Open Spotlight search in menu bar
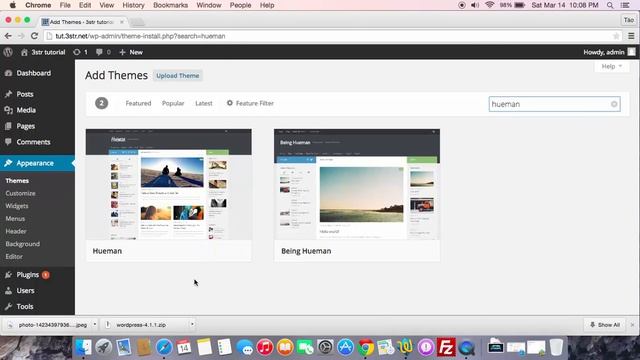Viewport: 640px width, 360px height. pyautogui.click(x=610, y=5)
